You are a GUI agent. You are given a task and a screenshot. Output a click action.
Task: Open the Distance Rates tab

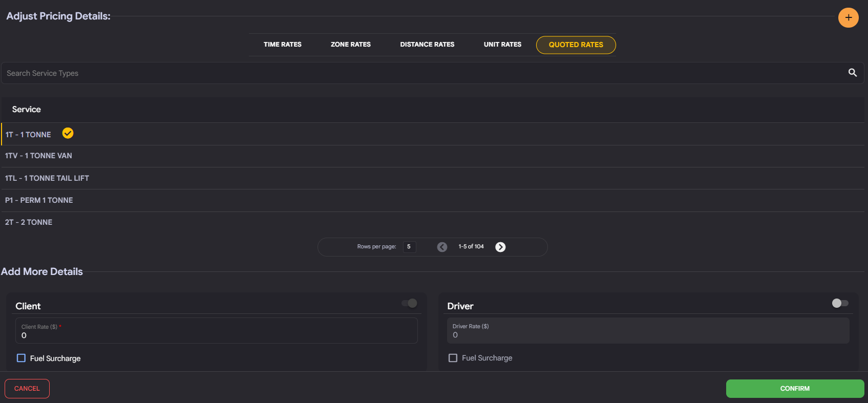(427, 45)
